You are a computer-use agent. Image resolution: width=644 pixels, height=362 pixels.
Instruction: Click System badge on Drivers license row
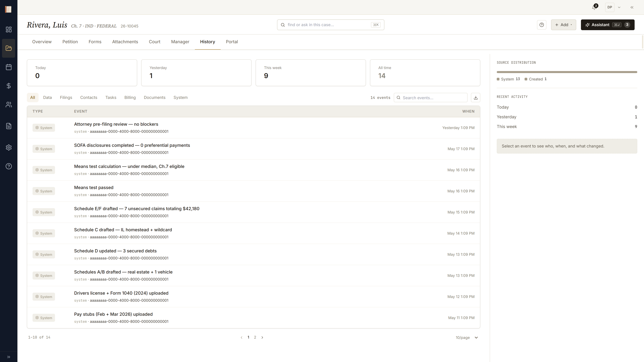click(44, 297)
